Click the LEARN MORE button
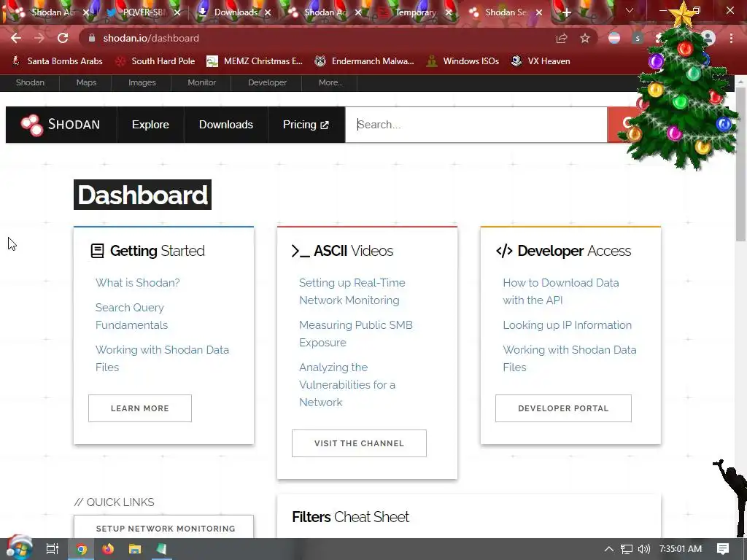This screenshot has height=560, width=747. point(140,408)
